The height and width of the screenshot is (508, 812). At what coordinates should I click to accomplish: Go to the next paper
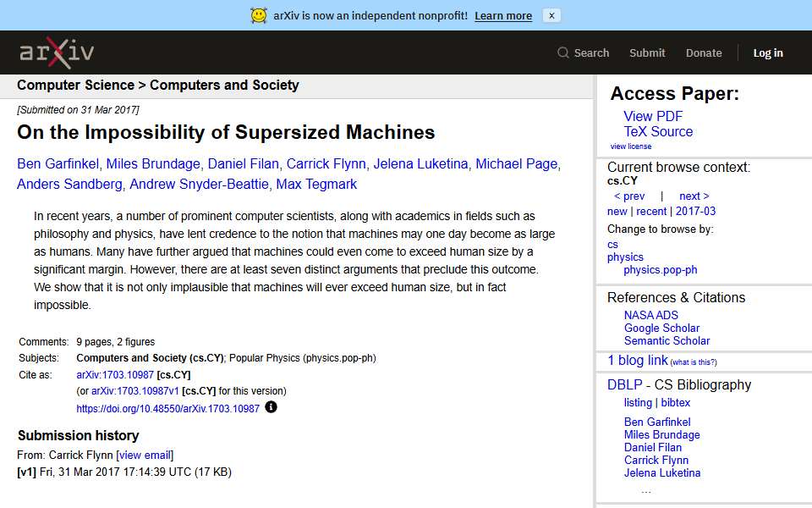pyautogui.click(x=694, y=196)
